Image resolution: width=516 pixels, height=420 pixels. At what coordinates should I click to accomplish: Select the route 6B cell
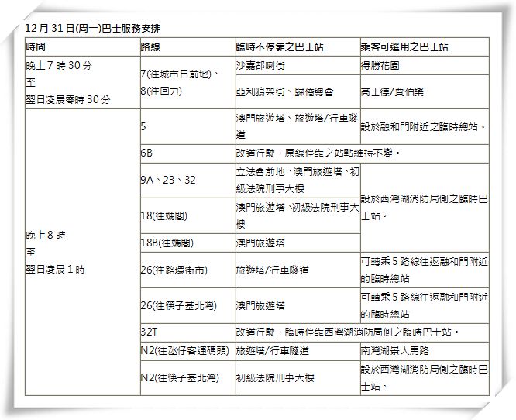pyautogui.click(x=149, y=153)
